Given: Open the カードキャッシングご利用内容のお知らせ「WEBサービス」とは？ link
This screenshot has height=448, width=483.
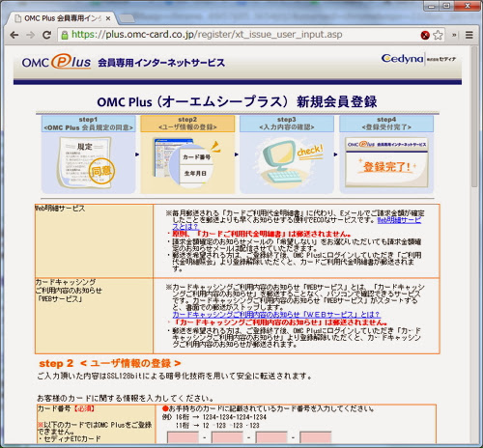Looking at the screenshot, I should (276, 315).
